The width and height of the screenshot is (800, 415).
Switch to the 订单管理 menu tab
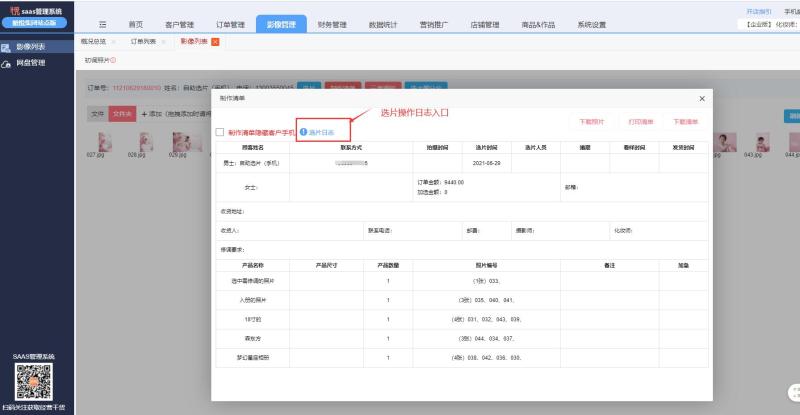pyautogui.click(x=230, y=25)
